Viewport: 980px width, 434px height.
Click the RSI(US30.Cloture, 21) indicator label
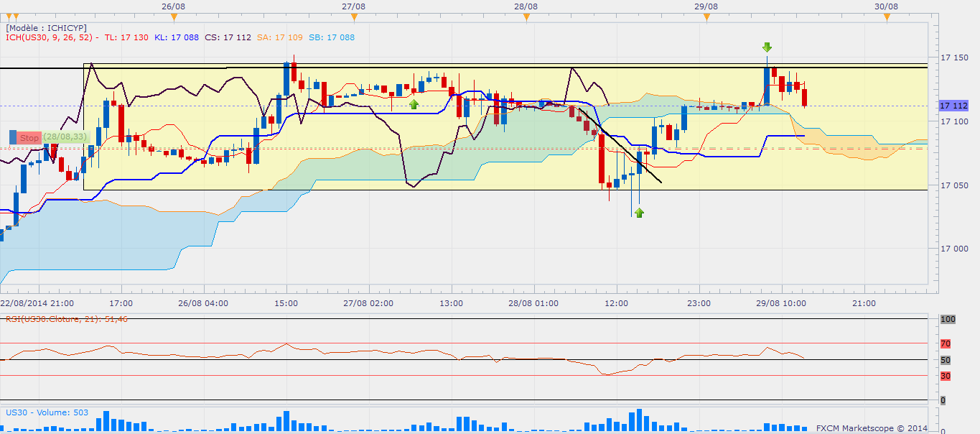point(67,319)
